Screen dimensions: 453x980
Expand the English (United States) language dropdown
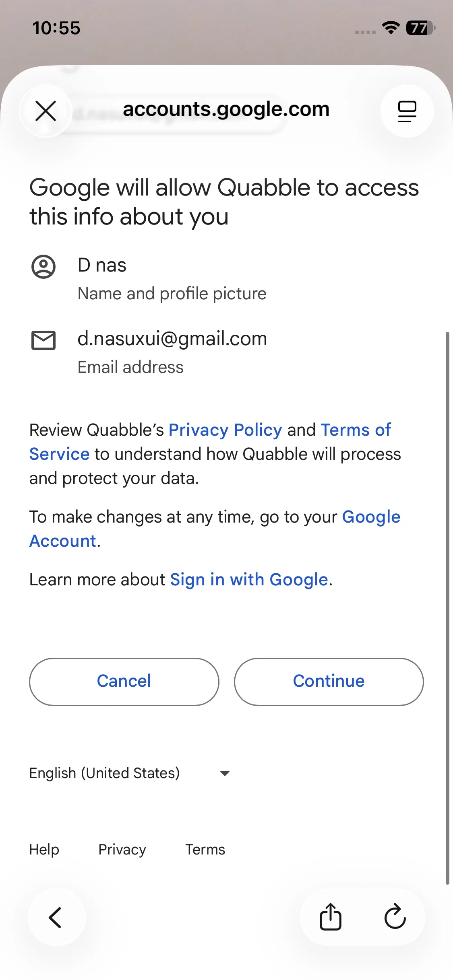[105, 773]
